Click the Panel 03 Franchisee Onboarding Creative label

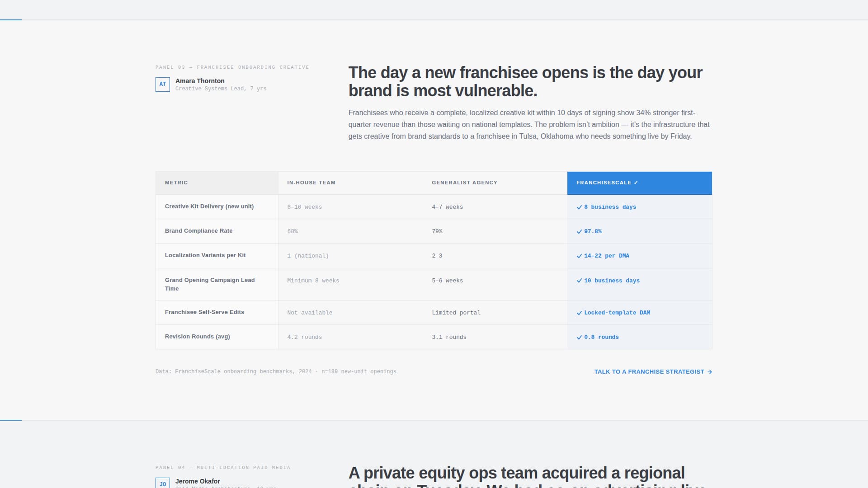click(x=232, y=67)
